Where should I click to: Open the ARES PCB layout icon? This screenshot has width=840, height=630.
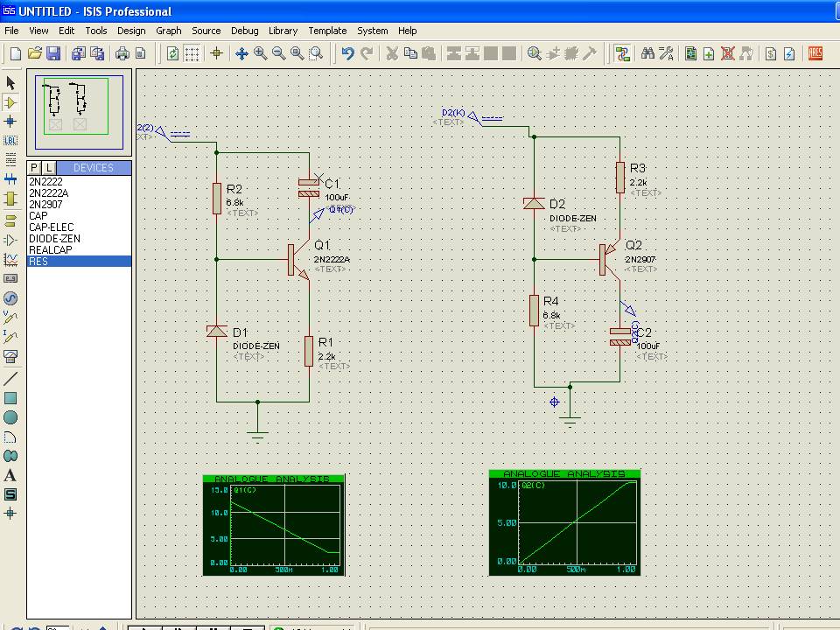coord(815,53)
